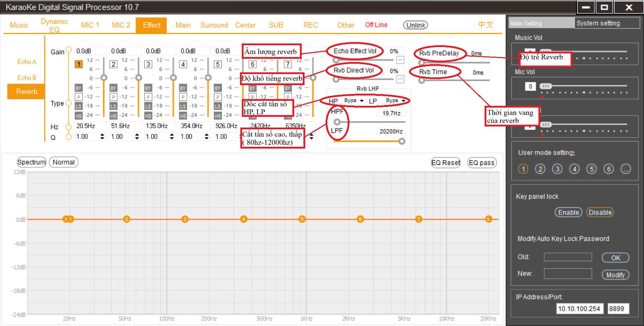The height and width of the screenshot is (326, 644).
Task: Set band 4 to LS low-shelf
Action: pyautogui.click(x=183, y=106)
